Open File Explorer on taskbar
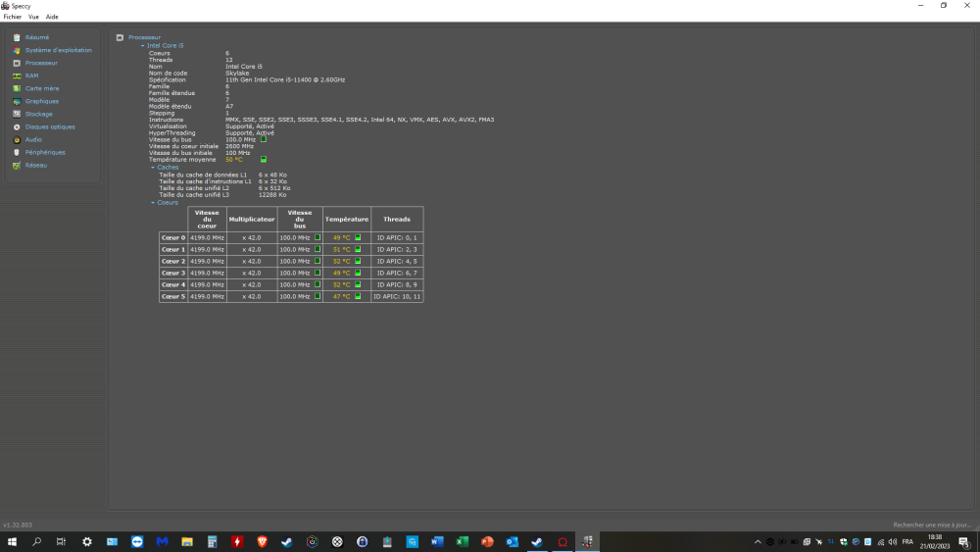The height and width of the screenshot is (552, 980). [x=187, y=542]
